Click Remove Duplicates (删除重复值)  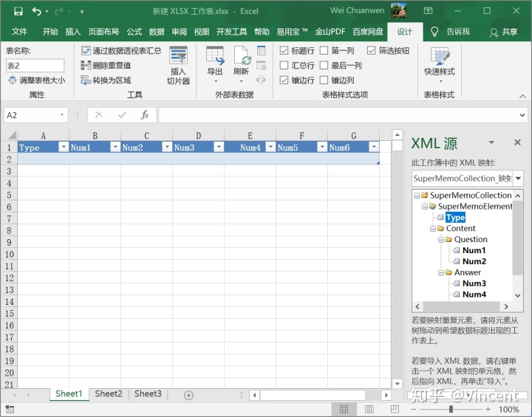(106, 66)
